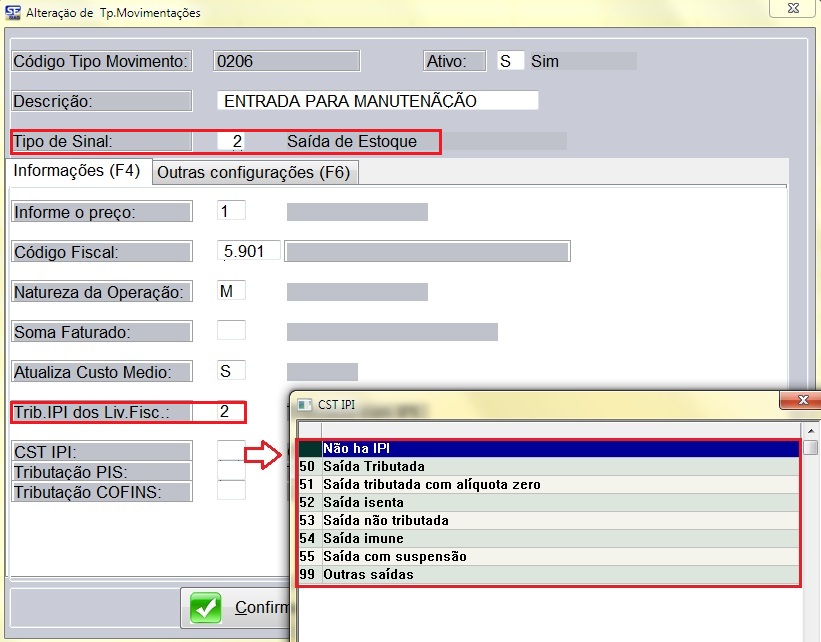Viewport: 821px width, 642px height.
Task: Pick the '52 Saída isenta' entry
Action: (549, 503)
